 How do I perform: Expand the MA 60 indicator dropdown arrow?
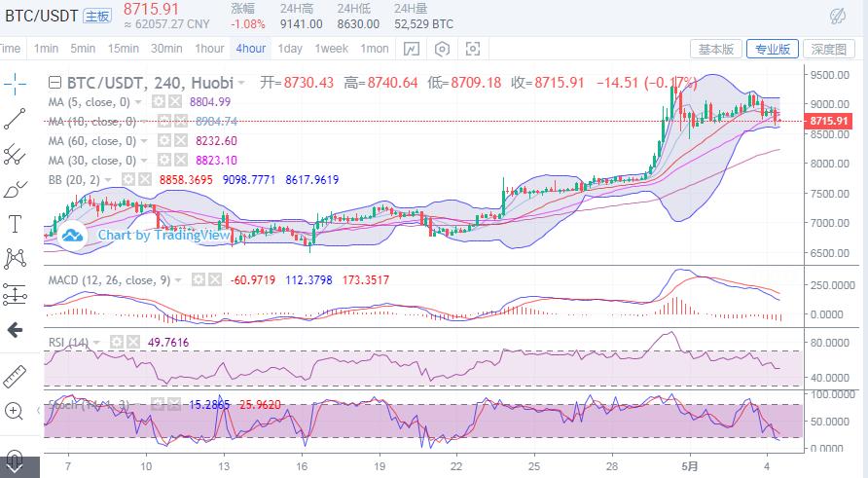(x=146, y=141)
